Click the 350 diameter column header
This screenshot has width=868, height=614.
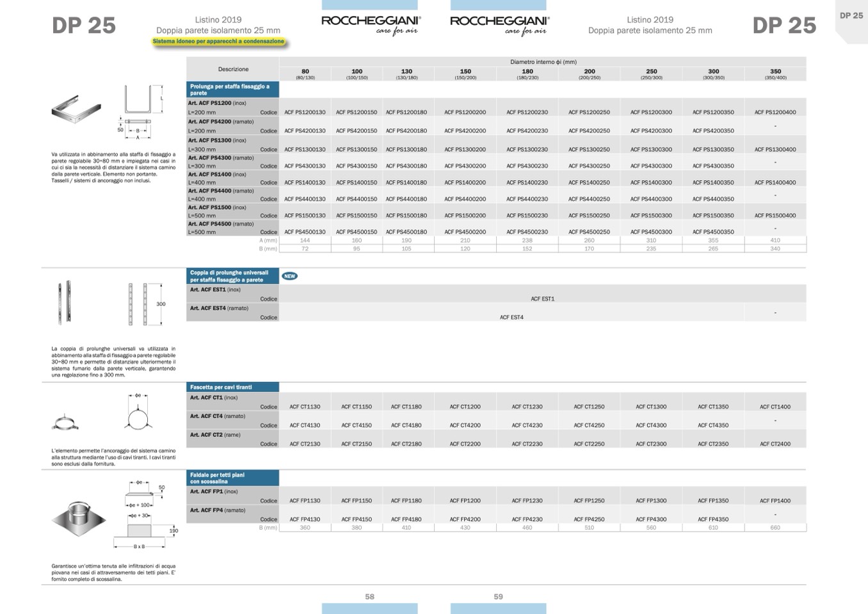[x=775, y=74]
